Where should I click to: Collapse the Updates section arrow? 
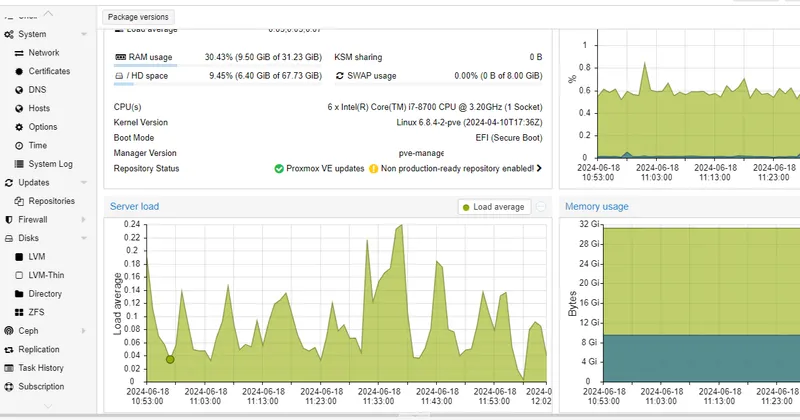84,183
